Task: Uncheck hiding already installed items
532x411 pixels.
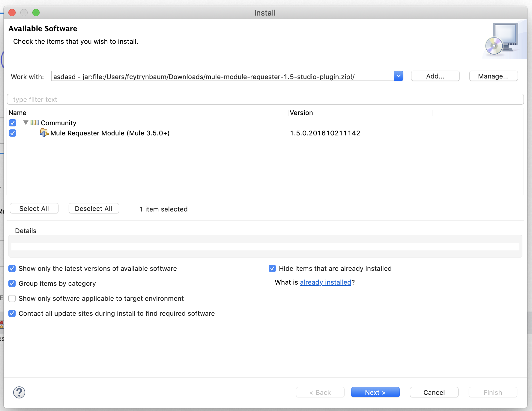Action: pyautogui.click(x=272, y=268)
